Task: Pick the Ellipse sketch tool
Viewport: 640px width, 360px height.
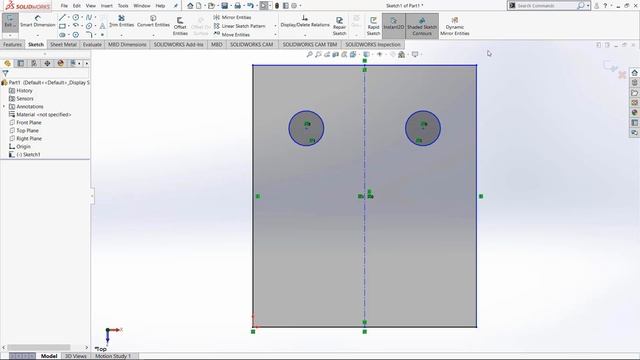Action: 89,26
